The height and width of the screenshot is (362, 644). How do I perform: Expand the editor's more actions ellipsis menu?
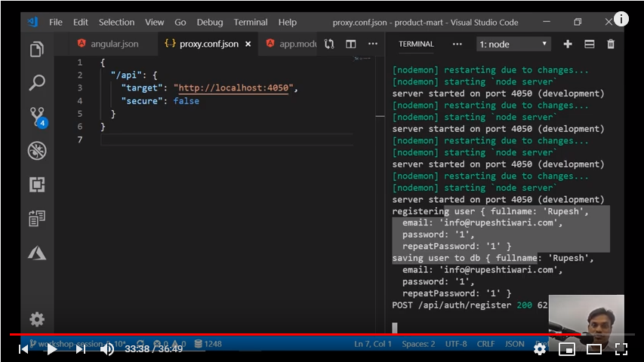click(372, 44)
